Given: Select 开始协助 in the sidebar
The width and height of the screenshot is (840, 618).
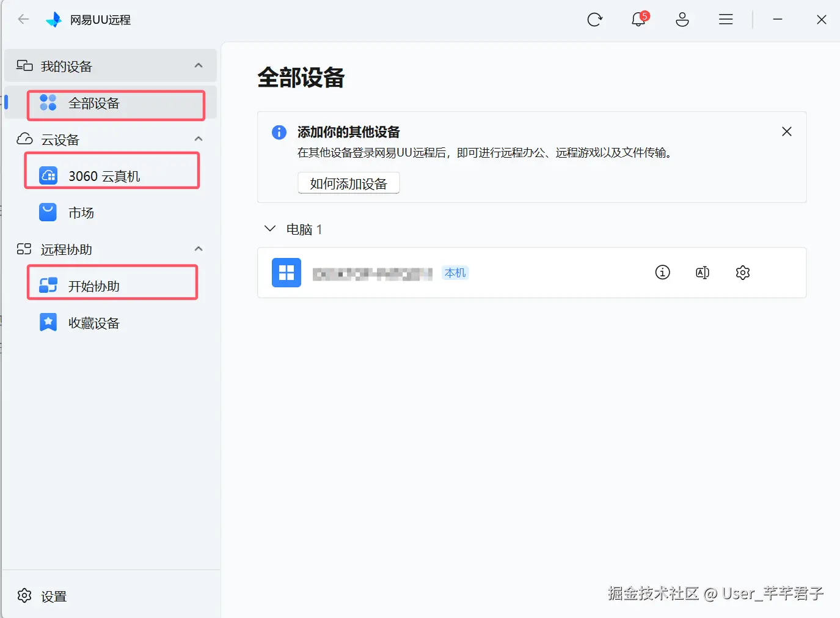Looking at the screenshot, I should [x=112, y=286].
